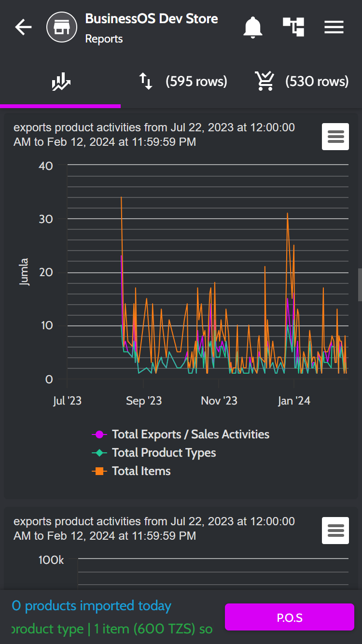The image size is (362, 644).
Task: Select the charts analytics tab
Action: pyautogui.click(x=61, y=83)
